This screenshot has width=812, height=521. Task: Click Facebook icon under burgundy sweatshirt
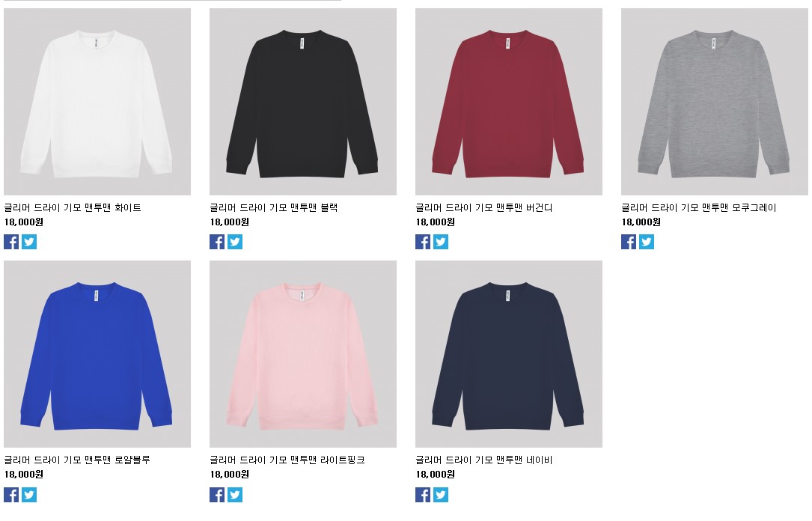pos(423,242)
